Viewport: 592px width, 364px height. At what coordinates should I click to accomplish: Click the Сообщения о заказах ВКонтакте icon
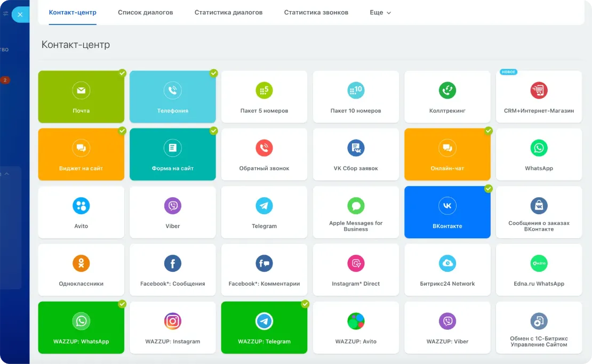(539, 206)
